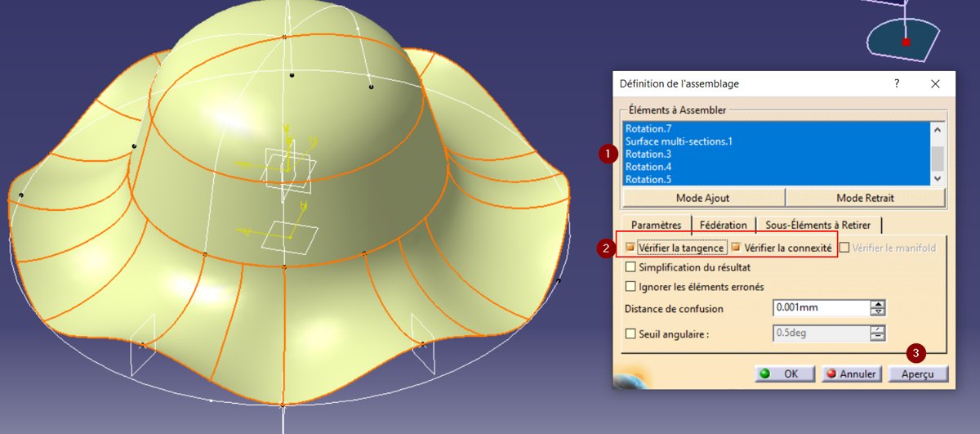Screen dimensions: 980x434
Task: Enable Simplification du résultat checkbox
Action: 630,267
